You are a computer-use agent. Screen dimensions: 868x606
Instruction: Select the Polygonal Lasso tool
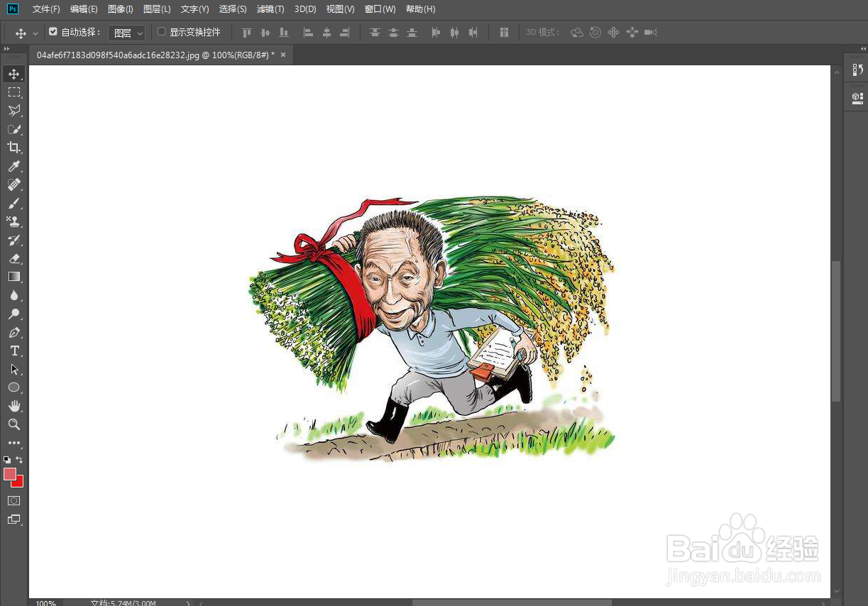(x=14, y=111)
